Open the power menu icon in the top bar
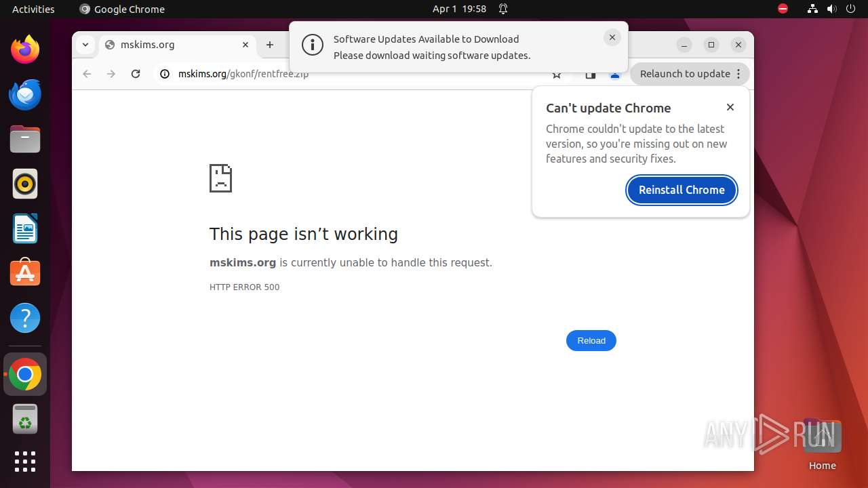Viewport: 868px width, 488px height. pyautogui.click(x=850, y=9)
